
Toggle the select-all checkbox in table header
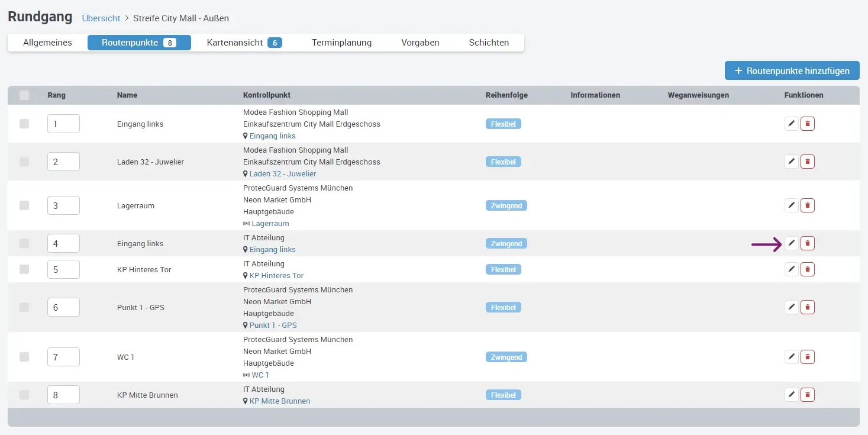pos(24,95)
